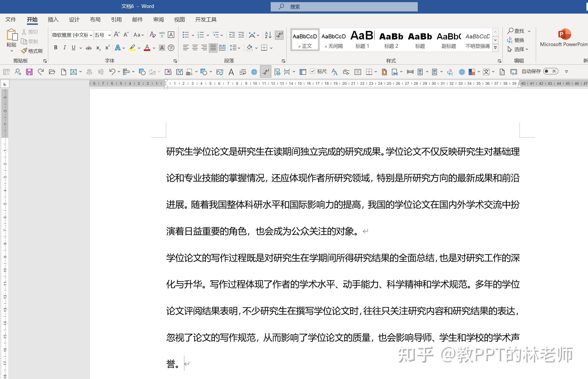Toggle show paragraph marks button

tap(279, 35)
